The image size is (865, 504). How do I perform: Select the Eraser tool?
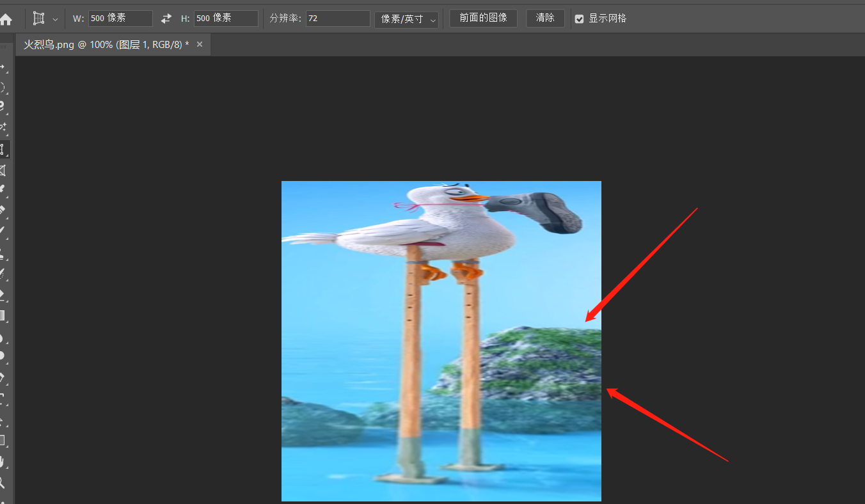pos(3,294)
